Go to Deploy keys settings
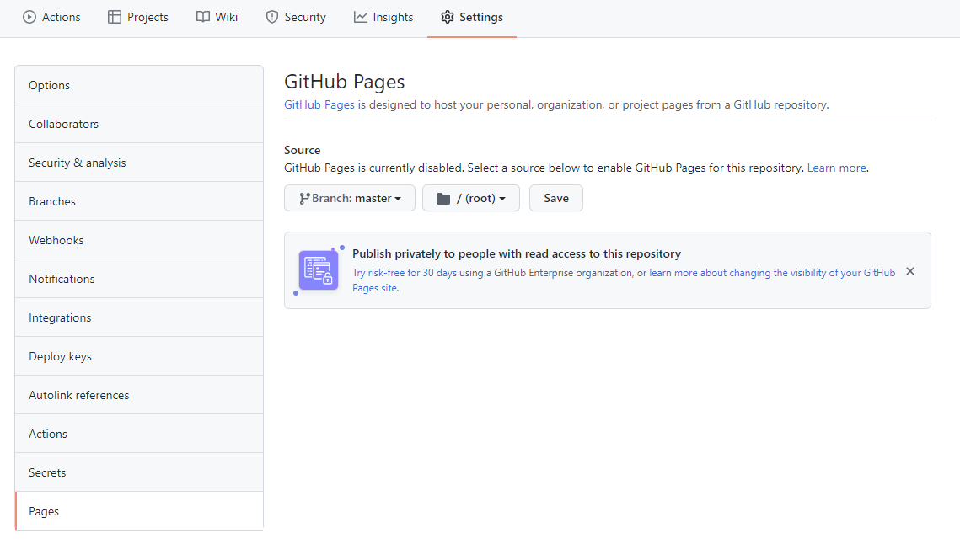The width and height of the screenshot is (960, 560). 139,356
